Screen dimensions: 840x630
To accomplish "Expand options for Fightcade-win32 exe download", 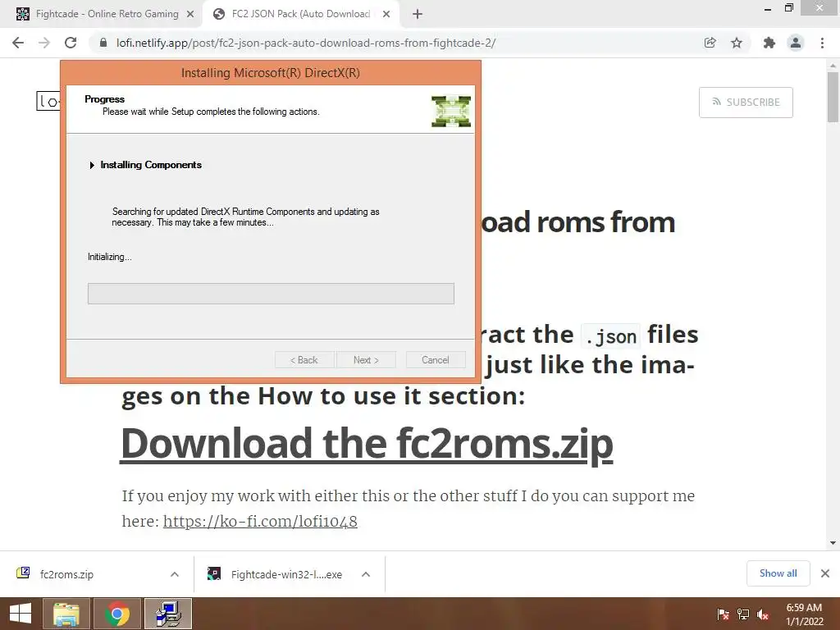I will [x=366, y=574].
